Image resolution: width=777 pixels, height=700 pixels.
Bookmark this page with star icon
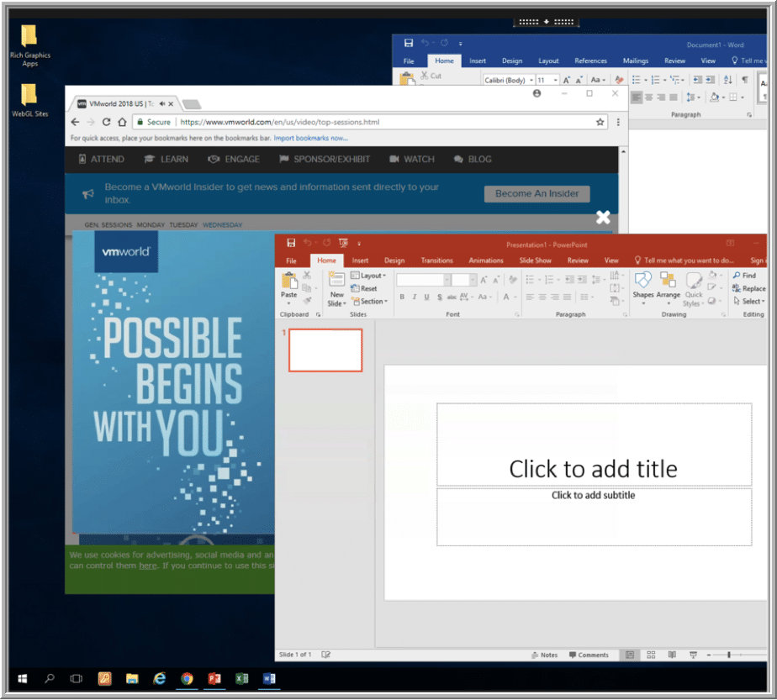click(600, 122)
